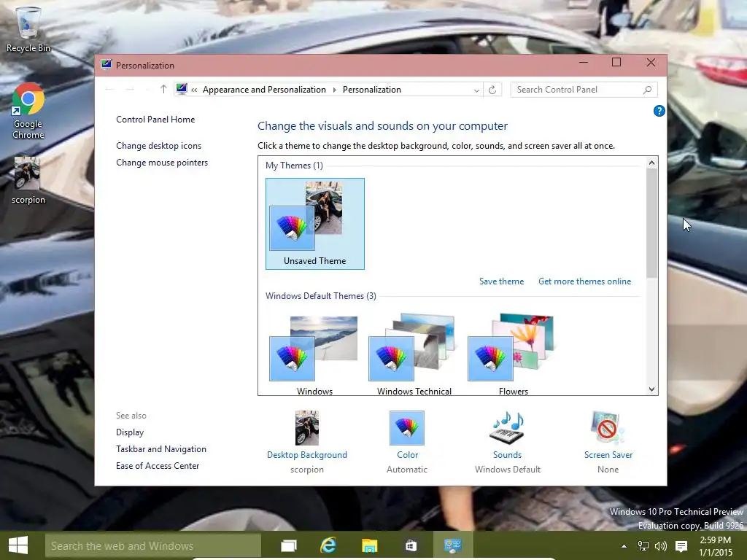Viewport: 747px width, 560px height.
Task: Go up one level with the up arrow
Action: [163, 90]
